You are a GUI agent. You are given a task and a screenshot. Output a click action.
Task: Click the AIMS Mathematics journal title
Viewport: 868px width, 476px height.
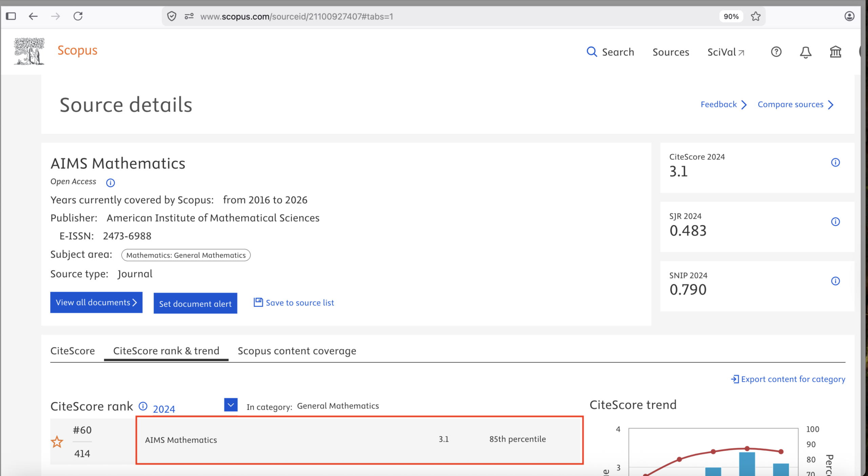pyautogui.click(x=118, y=163)
